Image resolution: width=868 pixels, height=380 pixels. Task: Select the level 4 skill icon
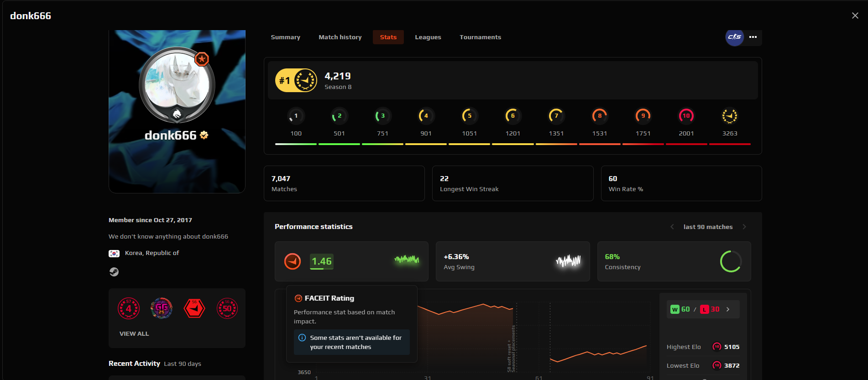(426, 116)
